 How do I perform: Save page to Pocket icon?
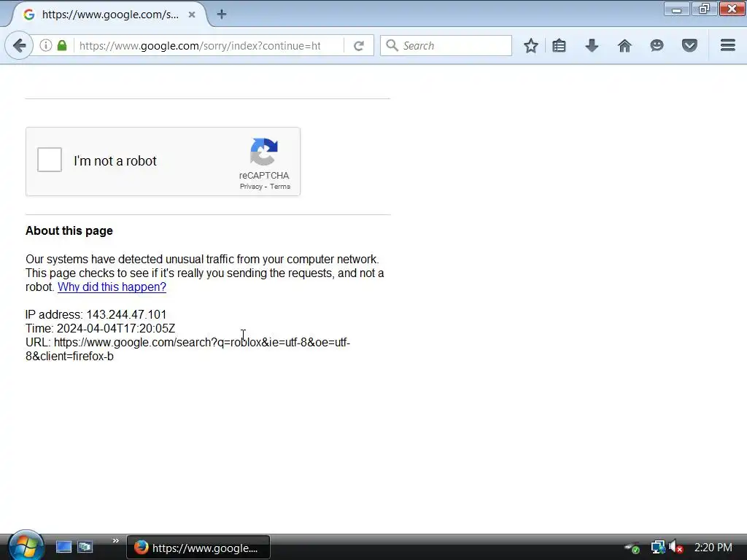[689, 46]
